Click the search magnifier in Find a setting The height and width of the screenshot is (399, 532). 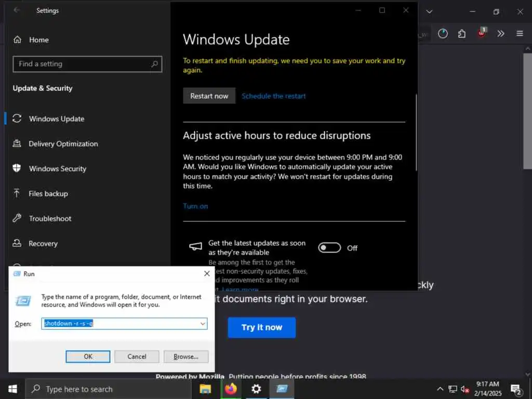pos(154,64)
